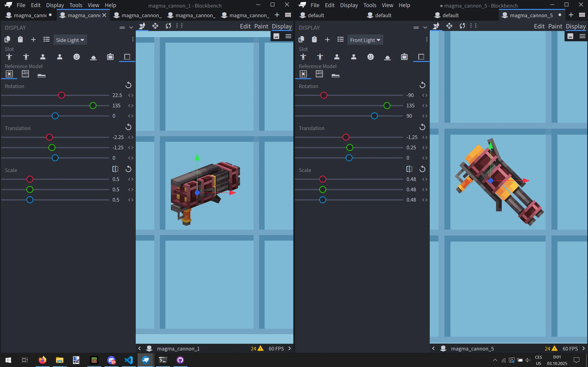Collapse the left DISPLAY panel chevron
The height and width of the screenshot is (367, 588).
click(131, 28)
